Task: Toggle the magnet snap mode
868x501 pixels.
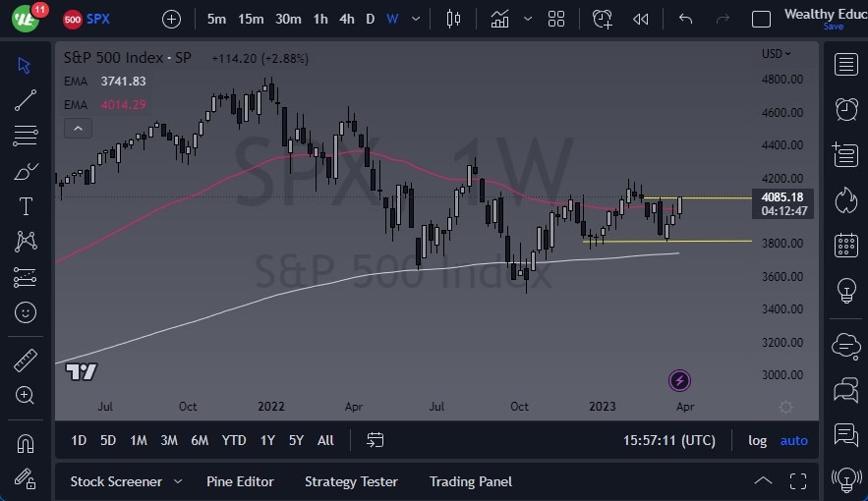Action: tap(26, 442)
